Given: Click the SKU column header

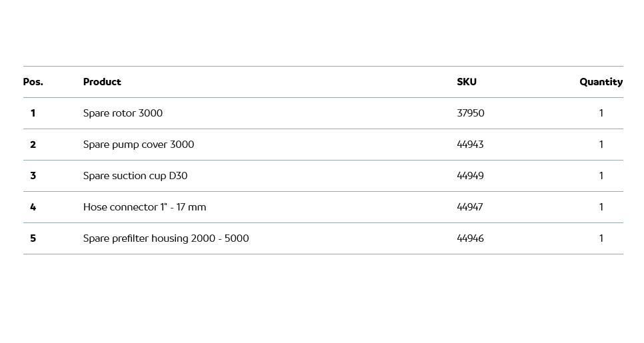Looking at the screenshot, I should [467, 82].
